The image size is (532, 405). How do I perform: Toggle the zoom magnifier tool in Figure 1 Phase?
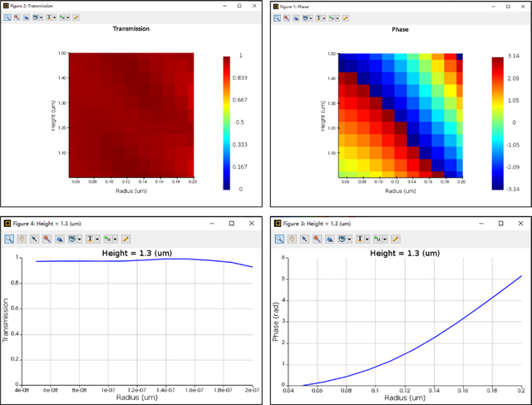point(277,17)
